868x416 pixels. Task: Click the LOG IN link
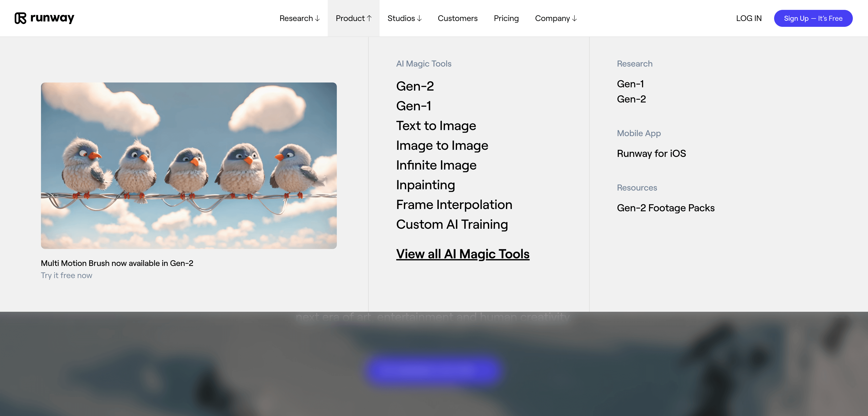click(x=748, y=18)
